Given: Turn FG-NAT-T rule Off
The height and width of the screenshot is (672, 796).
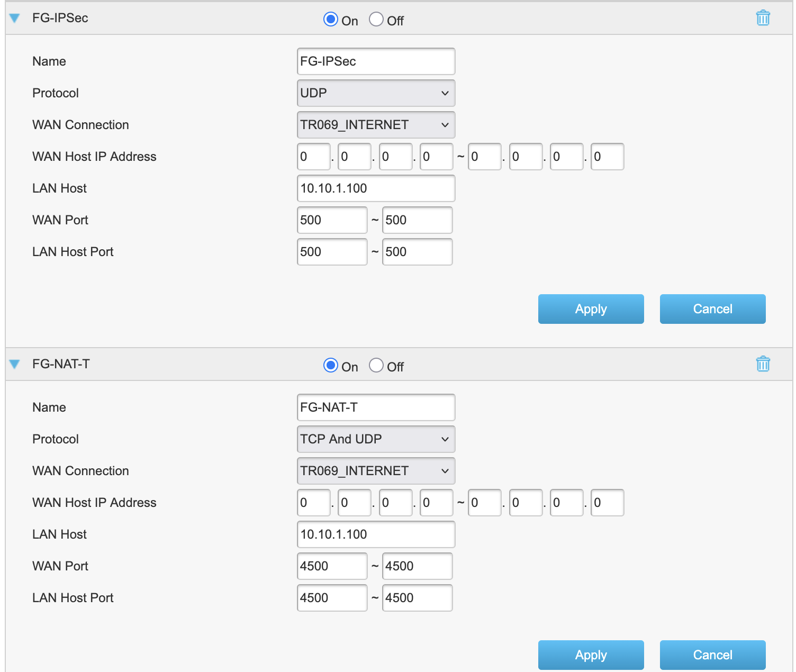Looking at the screenshot, I should pyautogui.click(x=376, y=366).
